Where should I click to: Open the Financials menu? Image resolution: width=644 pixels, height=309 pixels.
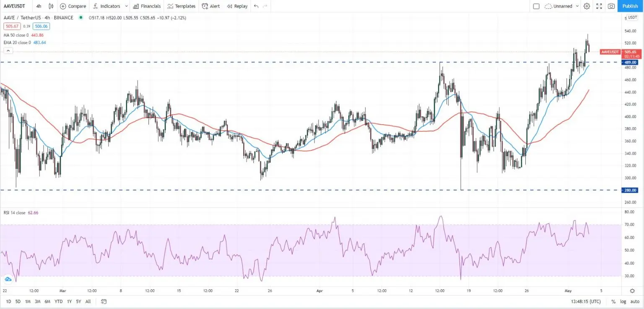tap(147, 6)
